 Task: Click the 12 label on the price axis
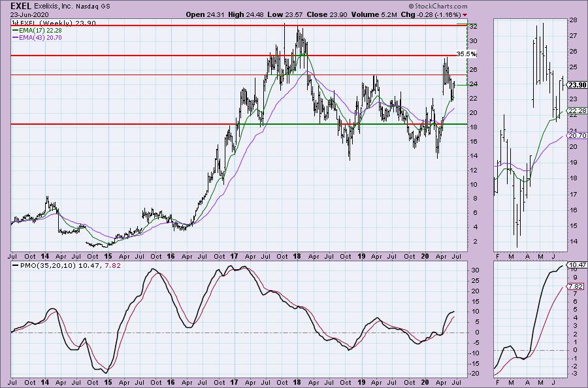tap(473, 170)
